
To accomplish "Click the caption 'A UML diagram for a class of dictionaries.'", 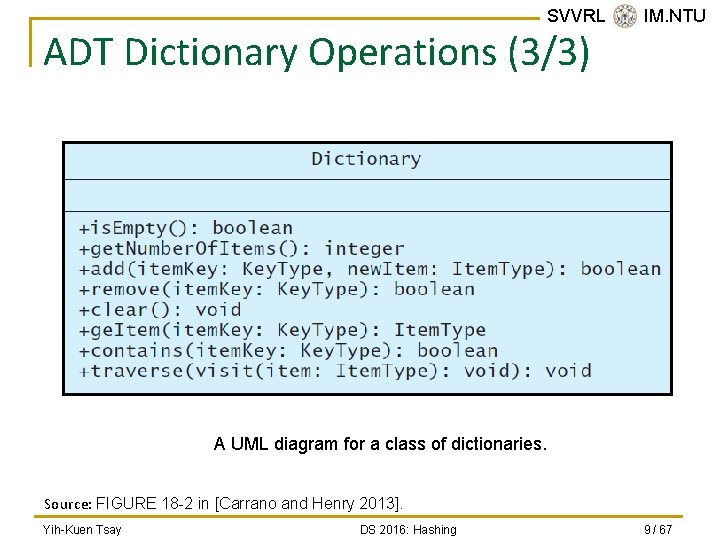I will click(x=380, y=444).
